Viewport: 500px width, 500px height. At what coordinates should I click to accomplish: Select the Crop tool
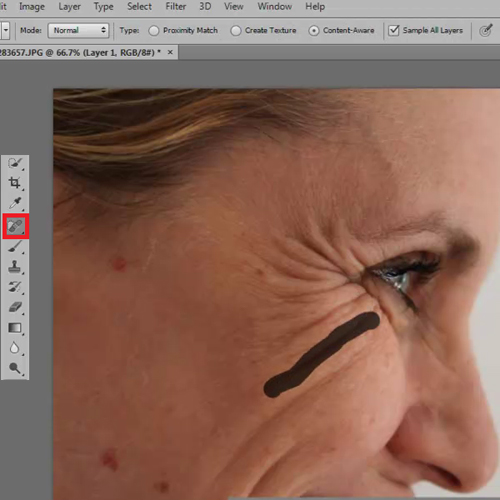pyautogui.click(x=15, y=183)
